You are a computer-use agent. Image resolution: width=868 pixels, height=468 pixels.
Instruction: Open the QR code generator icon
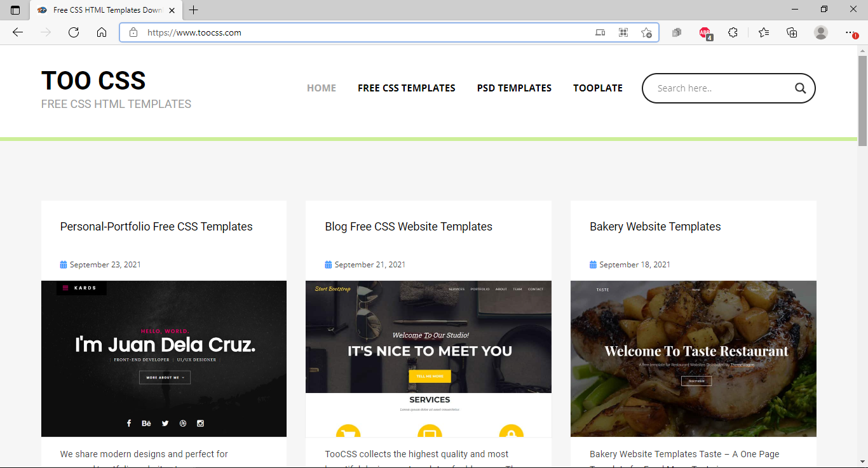pos(623,32)
